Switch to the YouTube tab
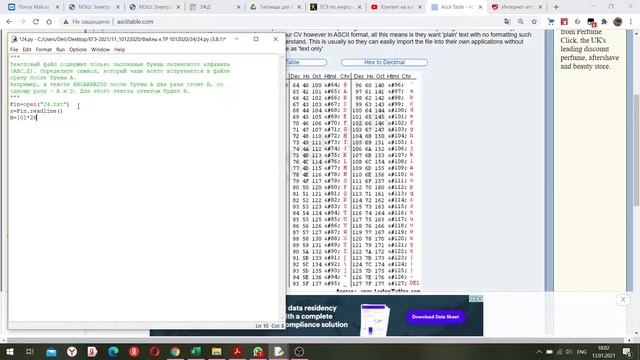 (396, 7)
